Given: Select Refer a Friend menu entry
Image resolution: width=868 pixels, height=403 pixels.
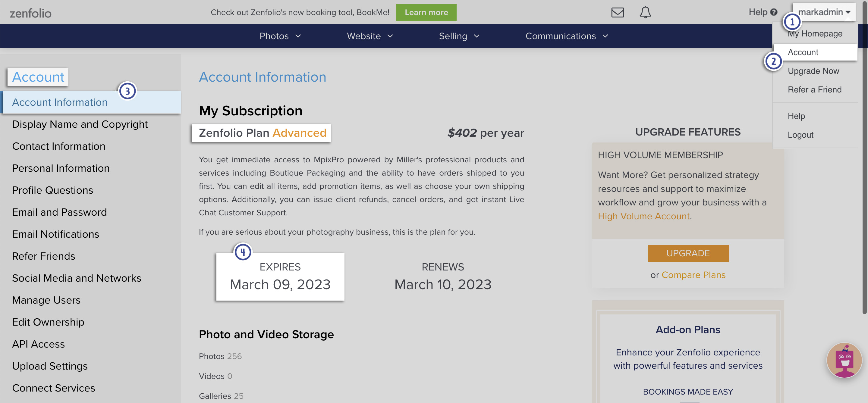Looking at the screenshot, I should click(x=815, y=89).
